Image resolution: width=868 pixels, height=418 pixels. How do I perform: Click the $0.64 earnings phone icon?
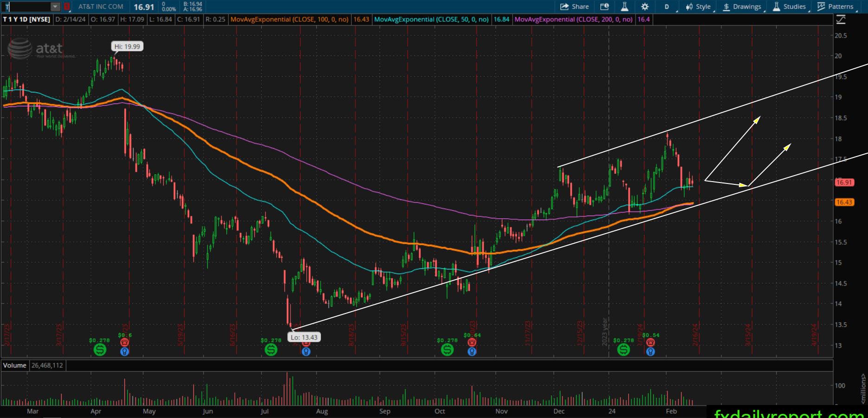[x=472, y=342]
